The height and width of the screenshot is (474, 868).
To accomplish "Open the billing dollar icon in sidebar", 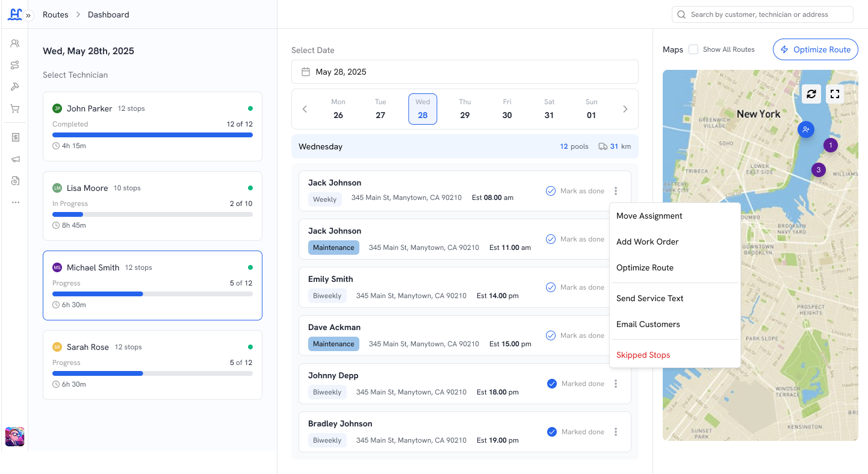I will tap(15, 137).
